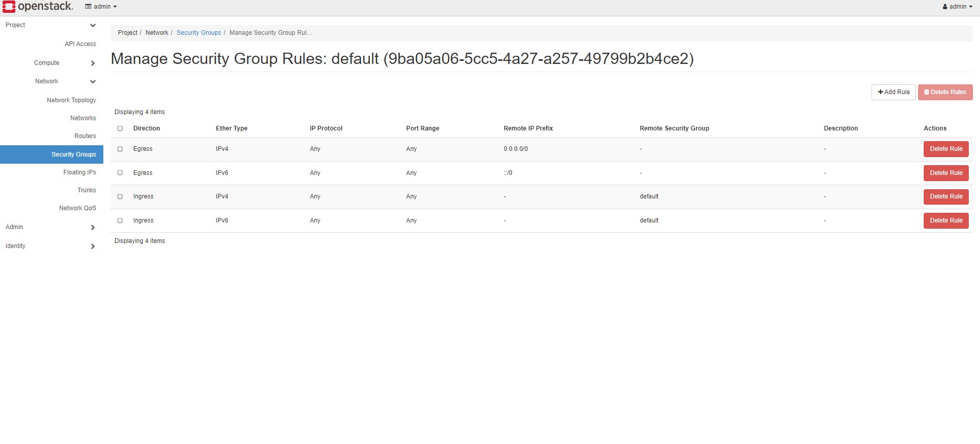Open the Routers sidebar item
The width and height of the screenshot is (980, 444).
(85, 136)
